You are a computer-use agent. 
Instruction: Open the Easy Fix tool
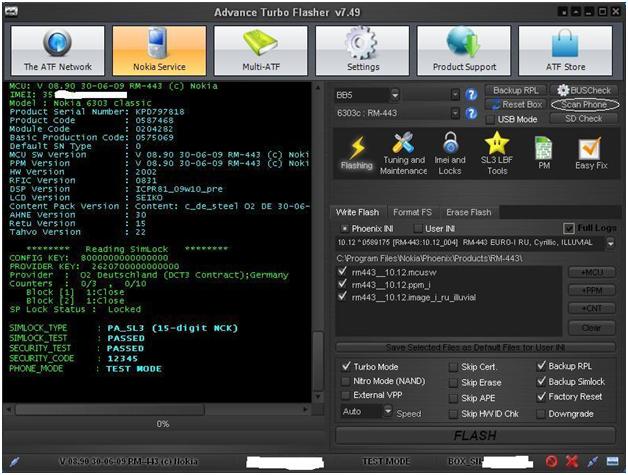tap(591, 153)
